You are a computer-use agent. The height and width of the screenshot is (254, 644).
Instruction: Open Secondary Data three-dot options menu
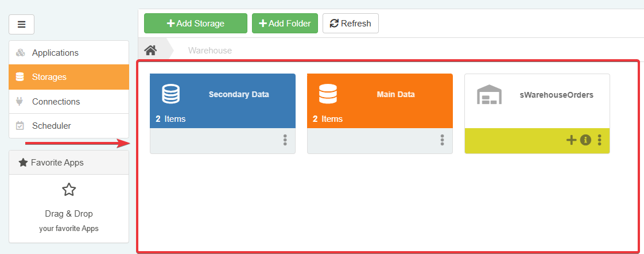tap(285, 140)
